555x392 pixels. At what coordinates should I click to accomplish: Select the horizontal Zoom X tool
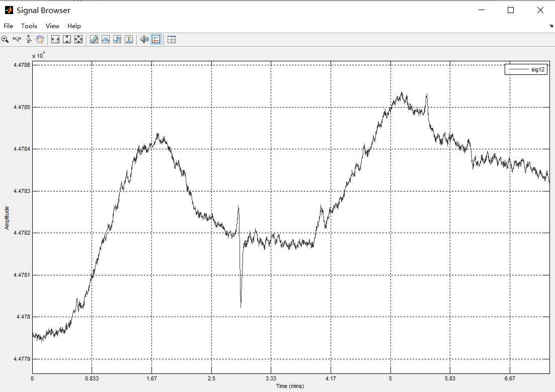click(17, 39)
